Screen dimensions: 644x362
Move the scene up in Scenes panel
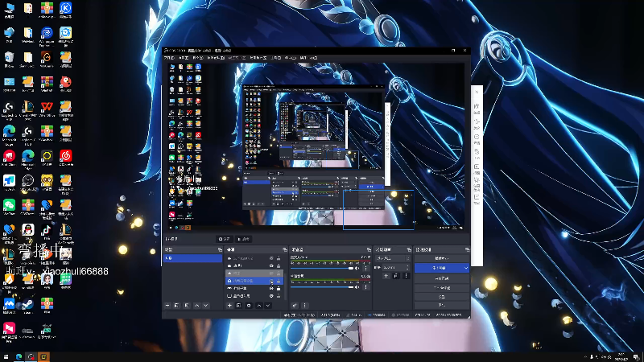pos(196,306)
